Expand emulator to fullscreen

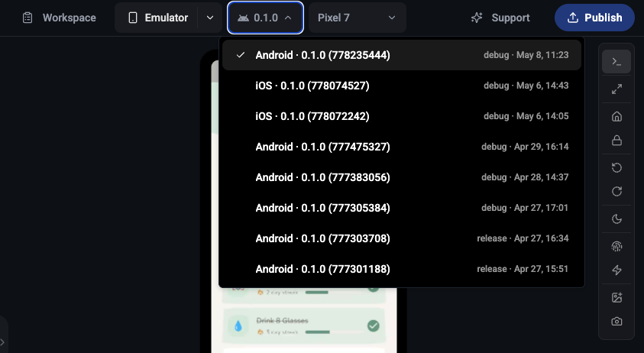pyautogui.click(x=616, y=89)
